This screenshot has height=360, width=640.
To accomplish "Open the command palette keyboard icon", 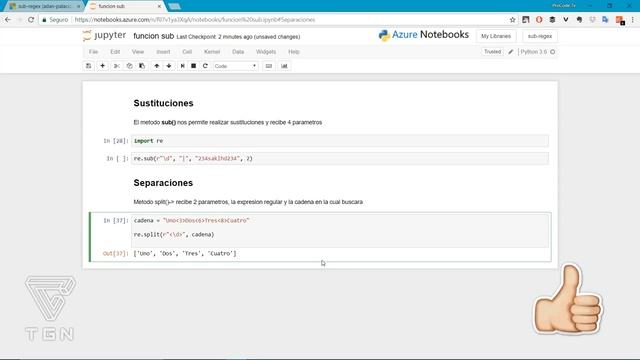I will (x=269, y=66).
